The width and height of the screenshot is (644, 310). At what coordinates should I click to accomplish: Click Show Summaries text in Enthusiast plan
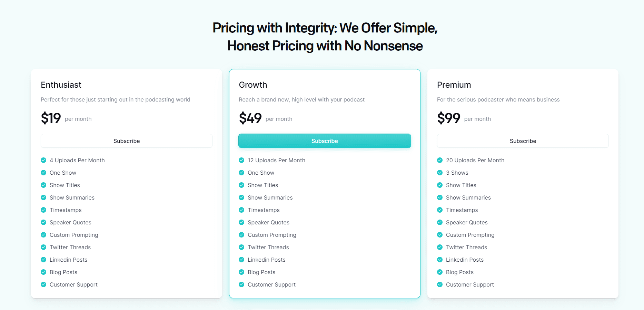pyautogui.click(x=72, y=197)
